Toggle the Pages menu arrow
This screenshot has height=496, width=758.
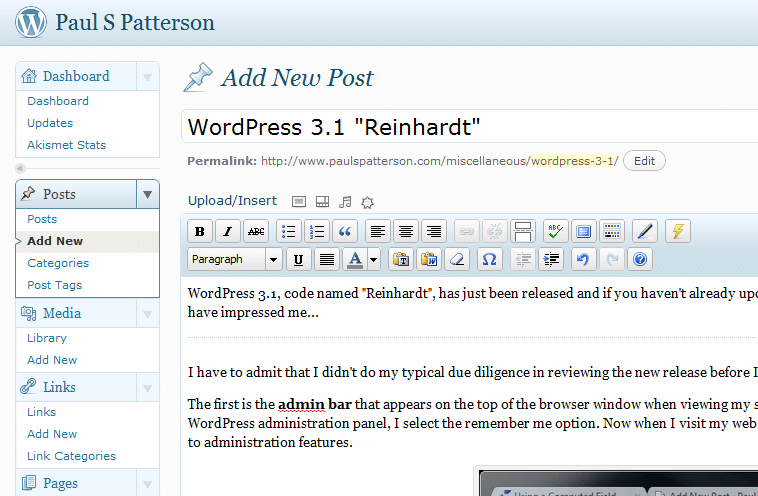pos(148,483)
